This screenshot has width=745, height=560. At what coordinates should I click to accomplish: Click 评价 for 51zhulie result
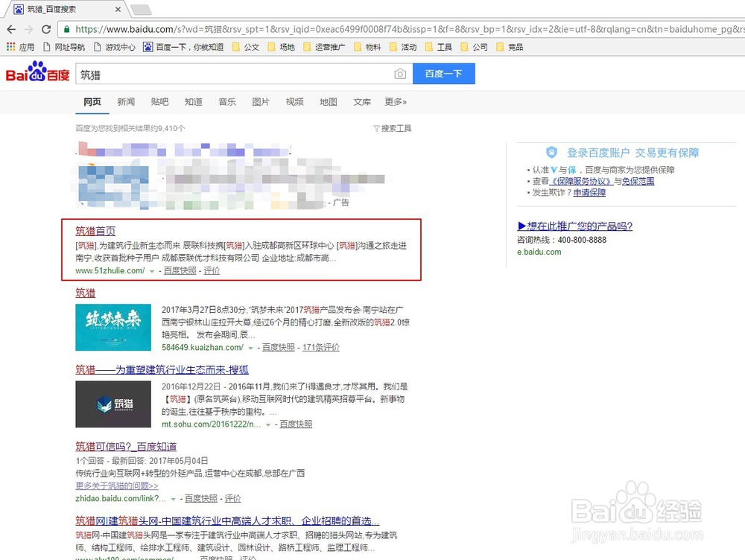coord(212,270)
